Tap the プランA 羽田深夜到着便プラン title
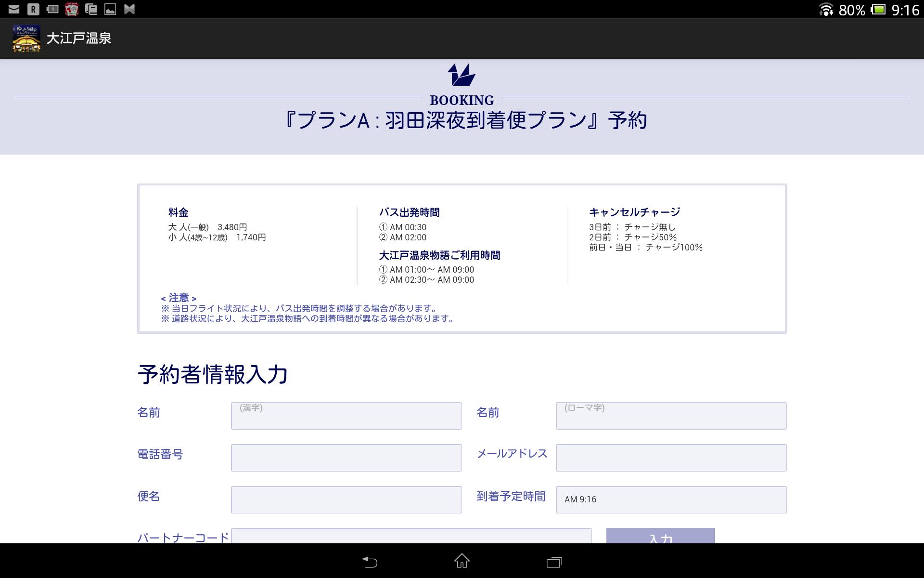 pyautogui.click(x=465, y=120)
